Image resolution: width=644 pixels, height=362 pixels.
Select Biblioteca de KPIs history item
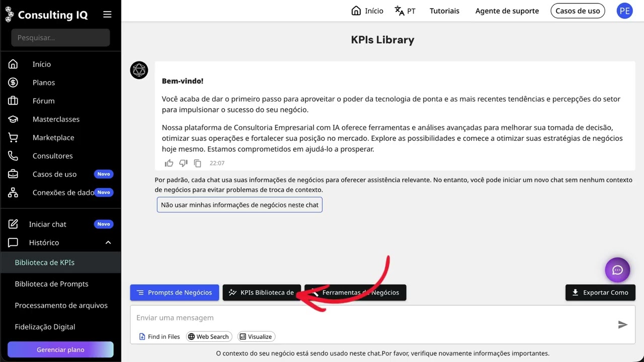(60, 262)
